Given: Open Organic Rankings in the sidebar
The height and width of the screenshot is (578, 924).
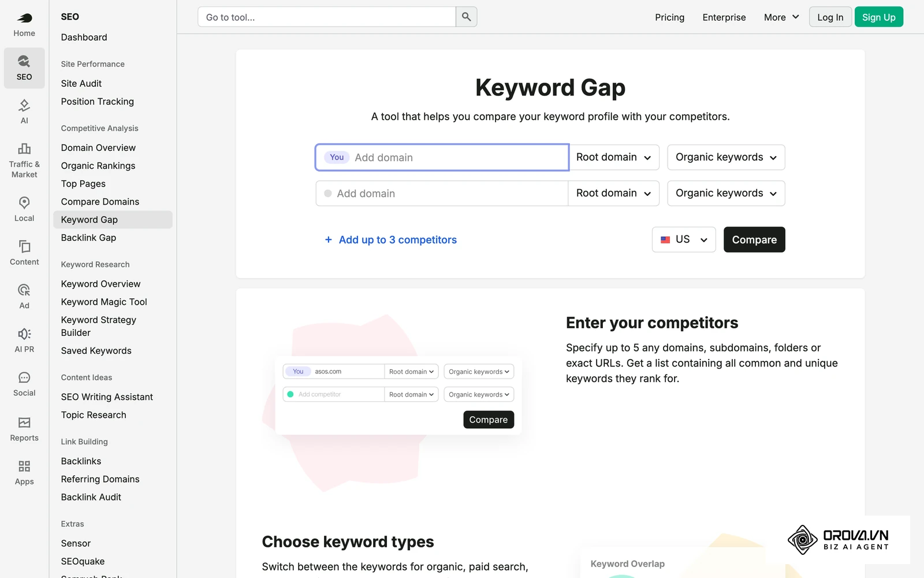Looking at the screenshot, I should coord(98,165).
